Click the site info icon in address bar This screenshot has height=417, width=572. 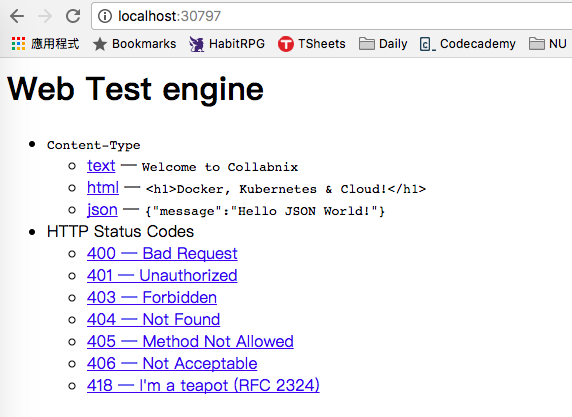click(x=105, y=16)
